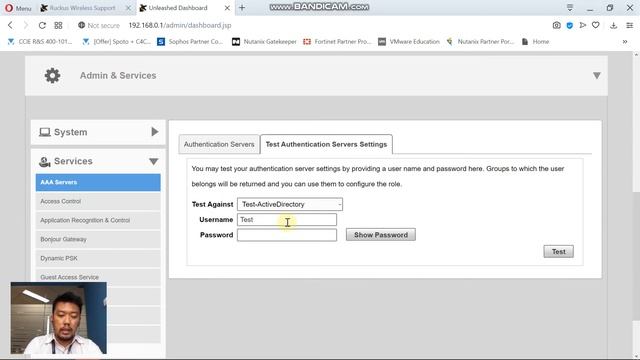Open Fortinet Partner bookmark

coord(337,42)
